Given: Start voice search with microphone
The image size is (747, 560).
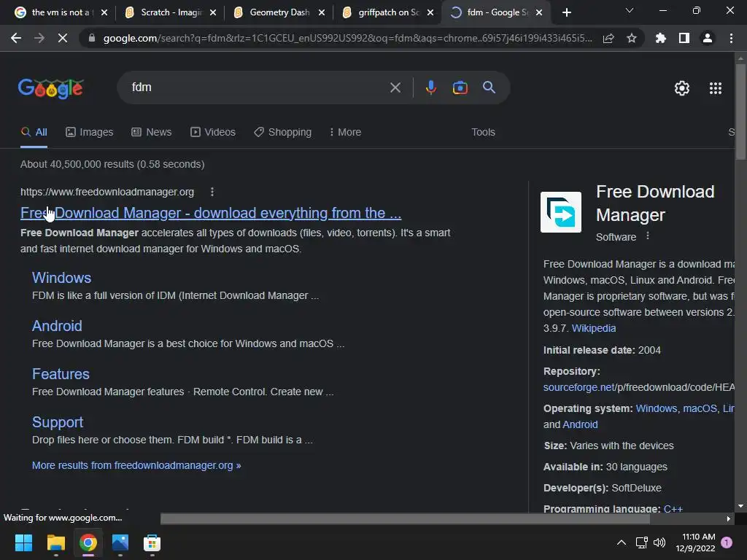Looking at the screenshot, I should pos(430,87).
